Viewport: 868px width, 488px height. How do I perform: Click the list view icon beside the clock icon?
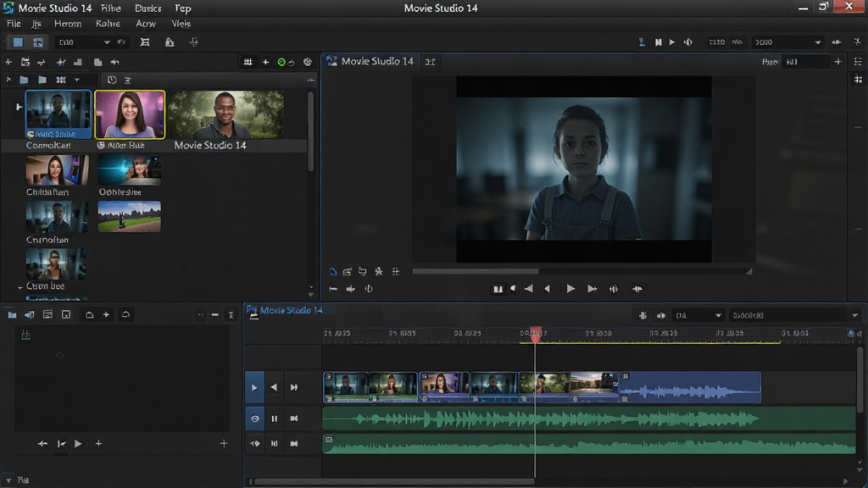(x=127, y=80)
